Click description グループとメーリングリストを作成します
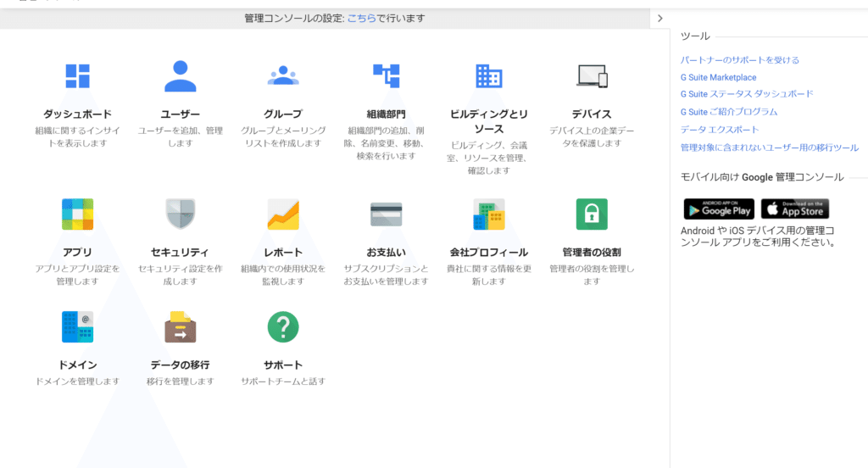868x468 pixels. [x=283, y=136]
